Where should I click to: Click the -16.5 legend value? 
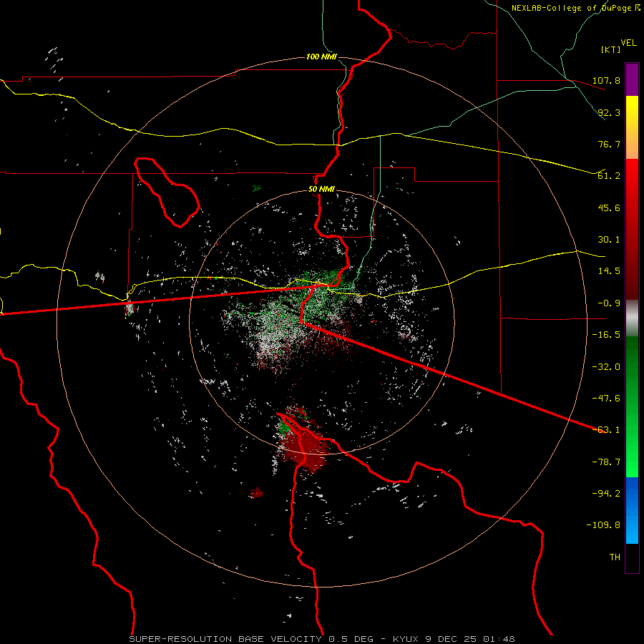[x=606, y=335]
